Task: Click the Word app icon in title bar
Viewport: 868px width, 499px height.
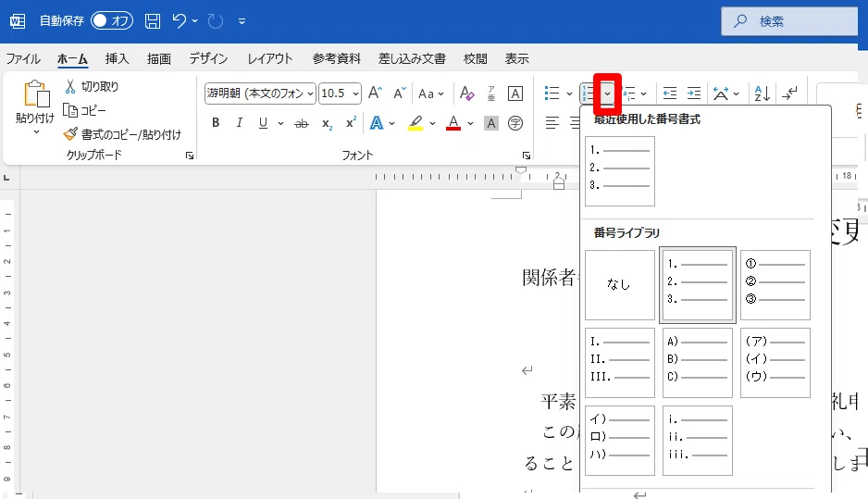Action: pos(18,21)
